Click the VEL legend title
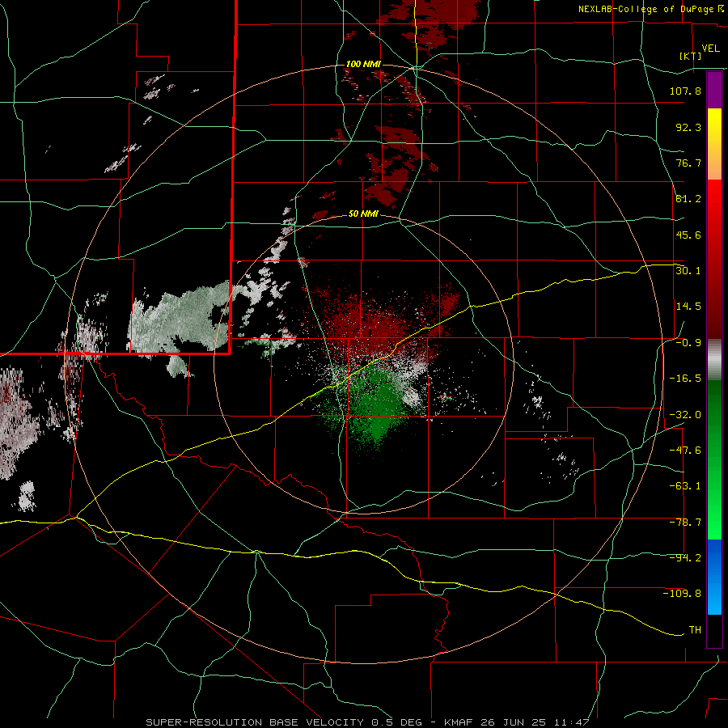This screenshot has width=728, height=728. click(710, 49)
